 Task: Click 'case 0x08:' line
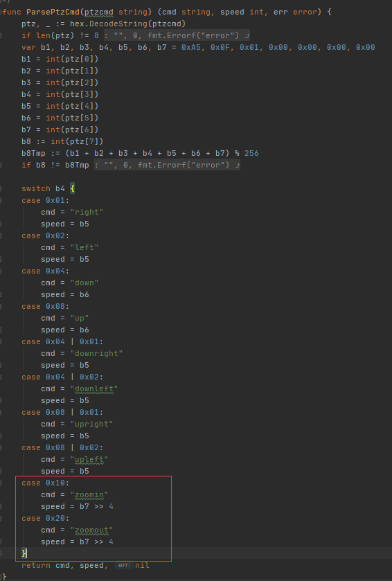46,307
